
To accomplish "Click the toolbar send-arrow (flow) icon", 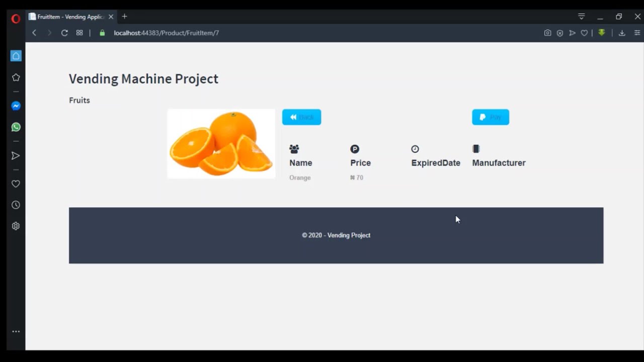I will [572, 33].
